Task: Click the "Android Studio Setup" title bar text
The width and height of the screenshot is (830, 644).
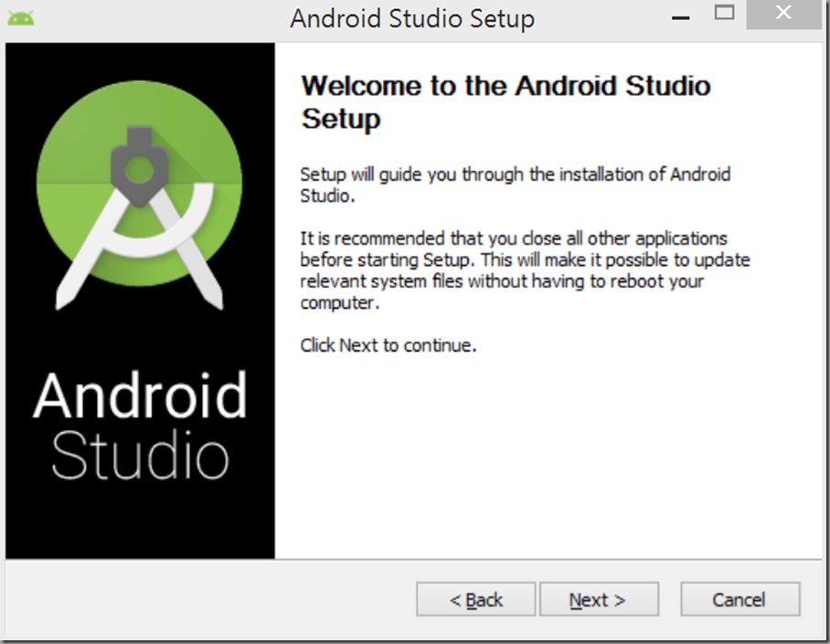Action: click(x=412, y=19)
